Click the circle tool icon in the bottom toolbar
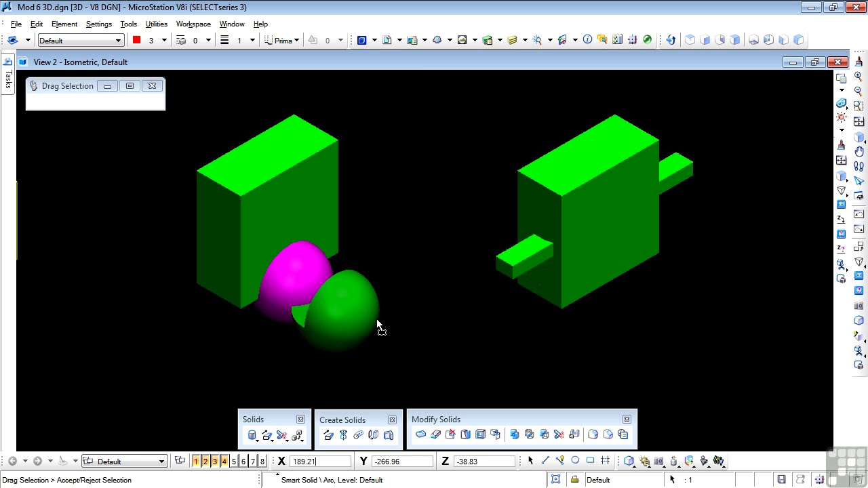 (x=575, y=461)
